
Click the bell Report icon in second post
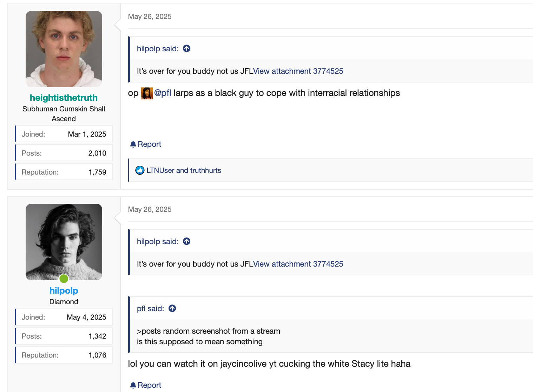coord(133,385)
